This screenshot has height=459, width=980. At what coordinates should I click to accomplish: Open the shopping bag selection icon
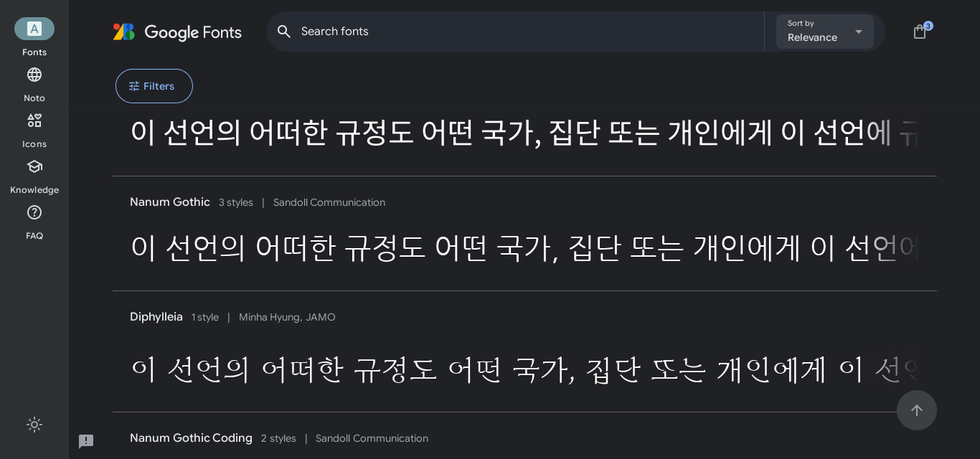(920, 32)
